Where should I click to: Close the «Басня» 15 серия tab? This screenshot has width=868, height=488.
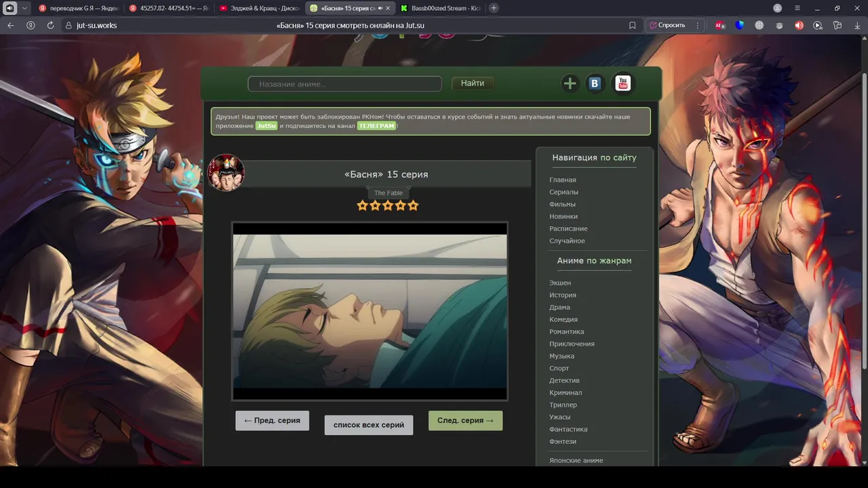388,8
